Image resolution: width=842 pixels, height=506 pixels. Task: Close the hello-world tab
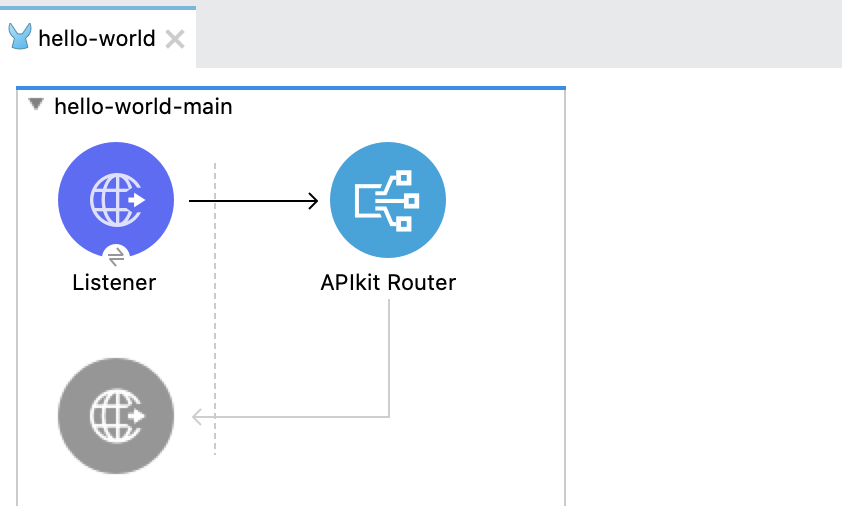pyautogui.click(x=174, y=39)
